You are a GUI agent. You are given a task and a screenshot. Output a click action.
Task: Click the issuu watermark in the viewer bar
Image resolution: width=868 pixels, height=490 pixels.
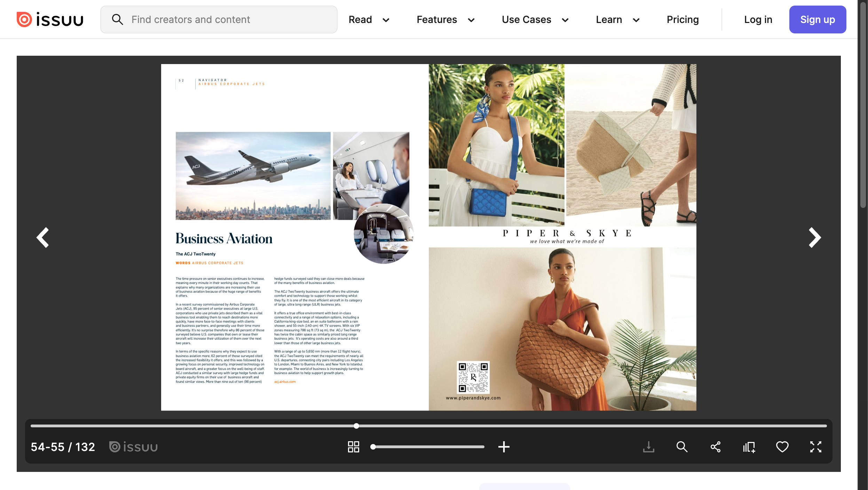point(133,447)
